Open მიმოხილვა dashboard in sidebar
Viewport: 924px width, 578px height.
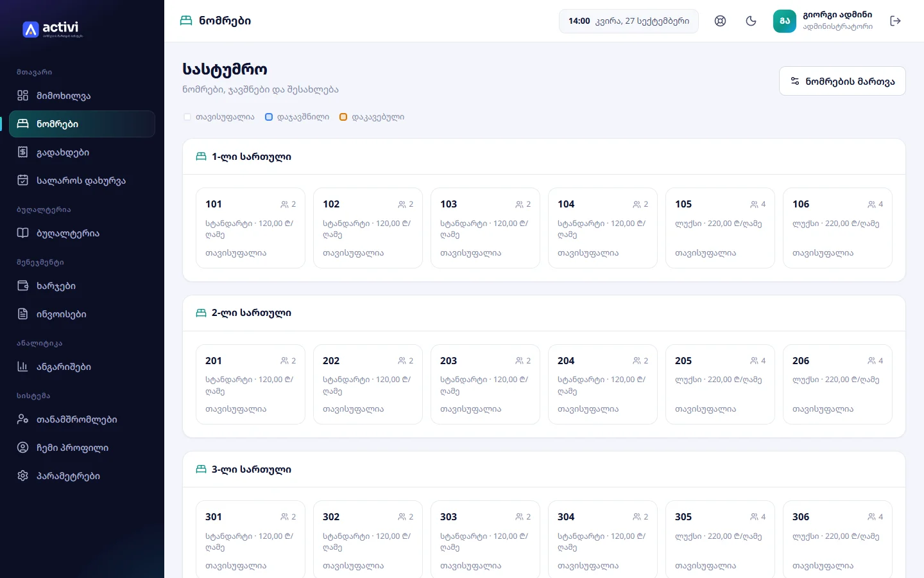coord(82,96)
